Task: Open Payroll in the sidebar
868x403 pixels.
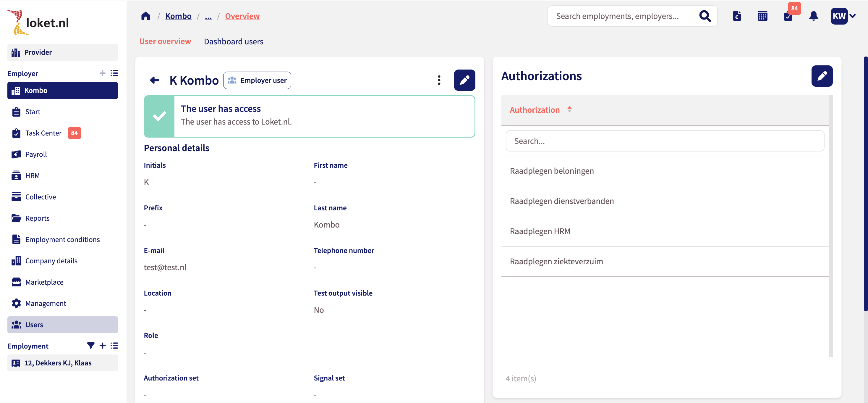Action: tap(36, 154)
